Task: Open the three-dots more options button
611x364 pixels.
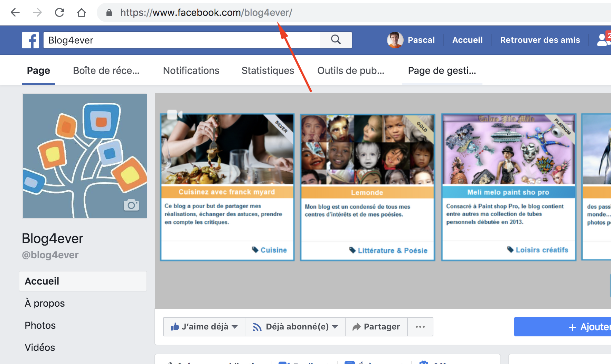Action: pos(420,327)
